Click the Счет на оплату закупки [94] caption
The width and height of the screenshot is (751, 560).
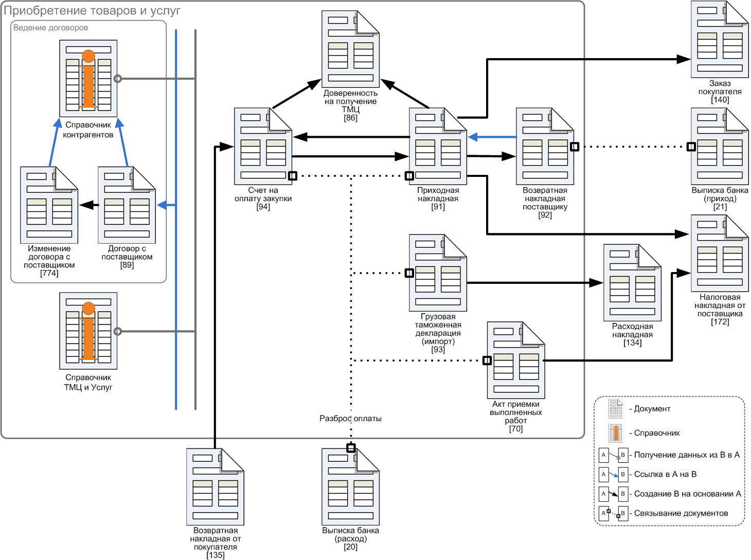[x=263, y=198]
